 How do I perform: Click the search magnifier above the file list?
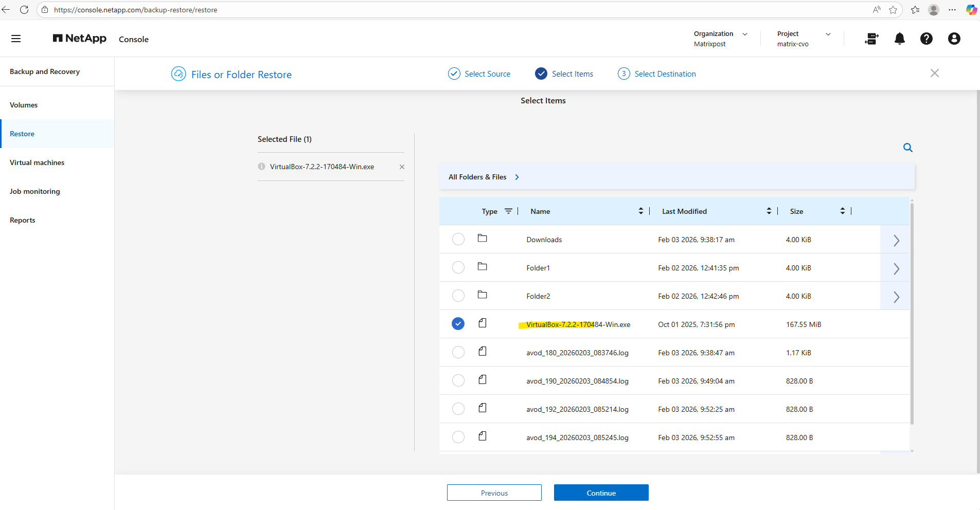click(x=907, y=148)
